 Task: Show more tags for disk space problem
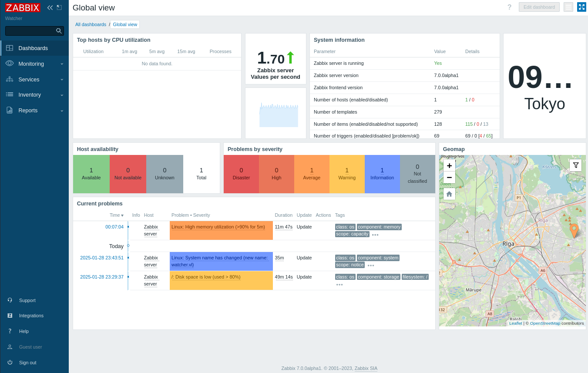tap(339, 285)
